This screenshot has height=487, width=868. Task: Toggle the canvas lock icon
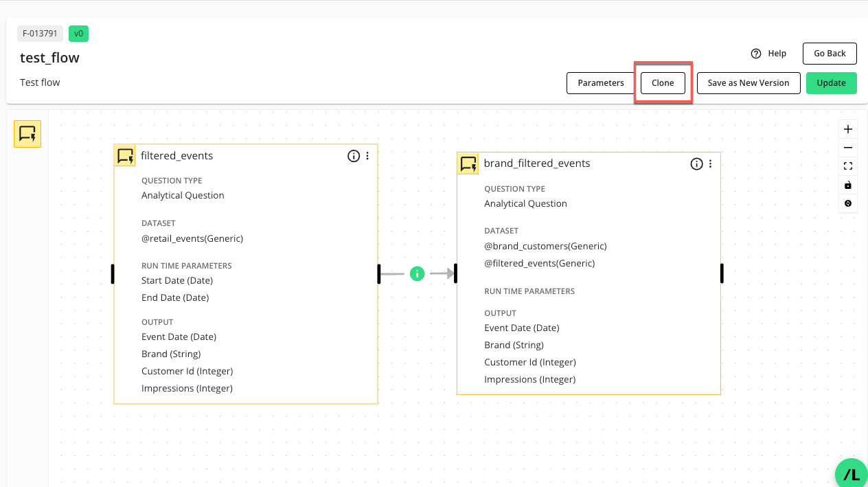[x=848, y=185]
